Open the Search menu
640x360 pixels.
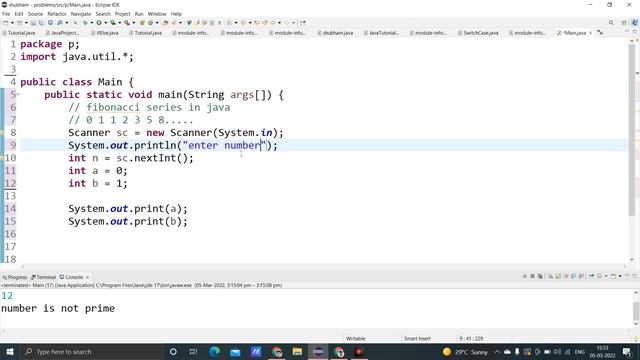coord(103,14)
